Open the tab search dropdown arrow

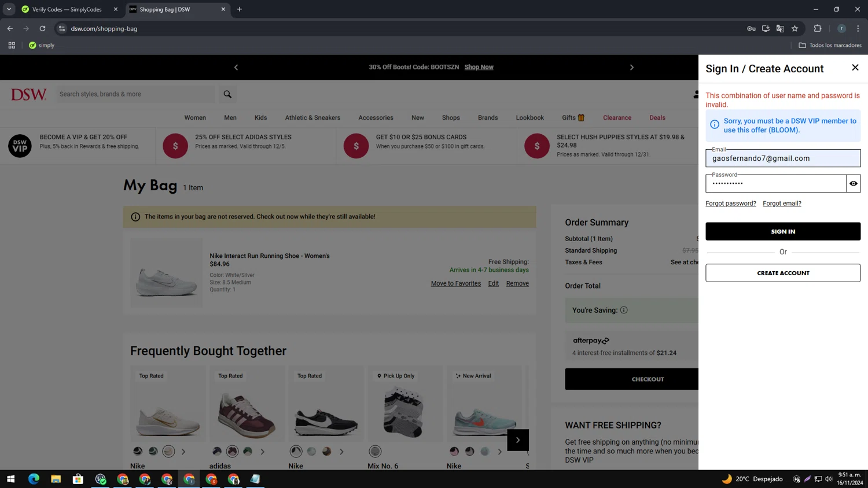[9, 9]
